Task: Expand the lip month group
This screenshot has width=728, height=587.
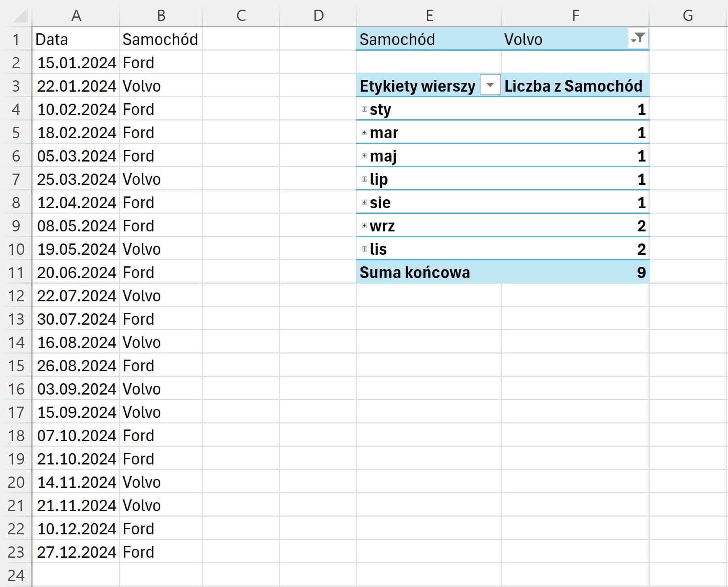Action: [x=364, y=179]
